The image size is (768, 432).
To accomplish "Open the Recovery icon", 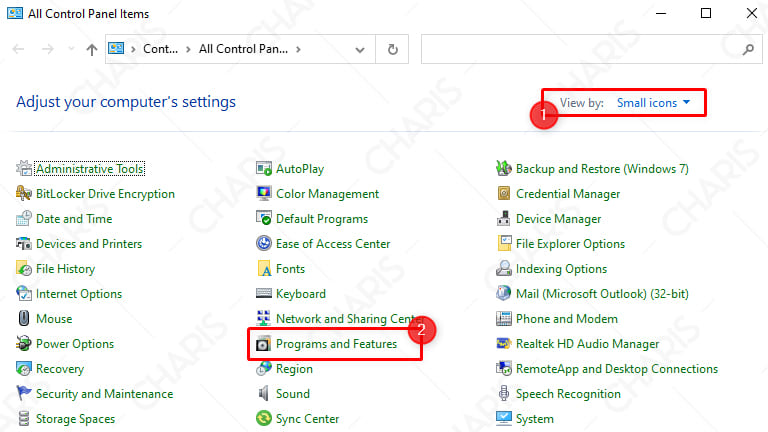I will point(24,368).
